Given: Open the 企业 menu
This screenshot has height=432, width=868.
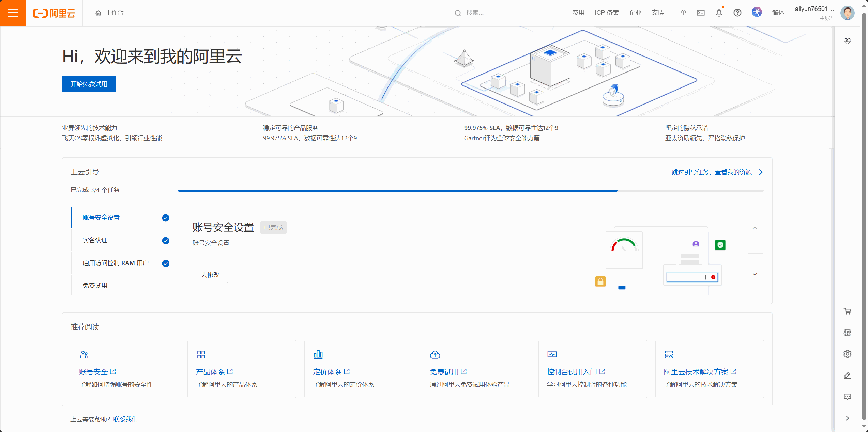Looking at the screenshot, I should click(x=635, y=13).
